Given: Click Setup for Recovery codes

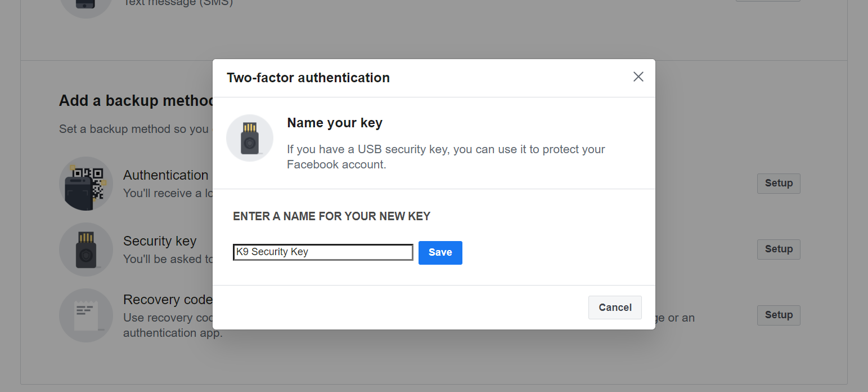Looking at the screenshot, I should [x=779, y=315].
